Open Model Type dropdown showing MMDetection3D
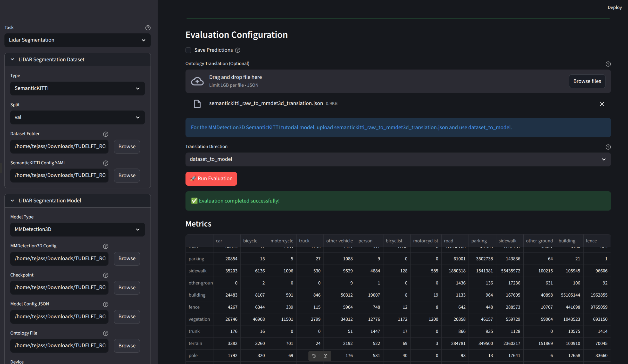The image size is (628, 364). [x=77, y=229]
